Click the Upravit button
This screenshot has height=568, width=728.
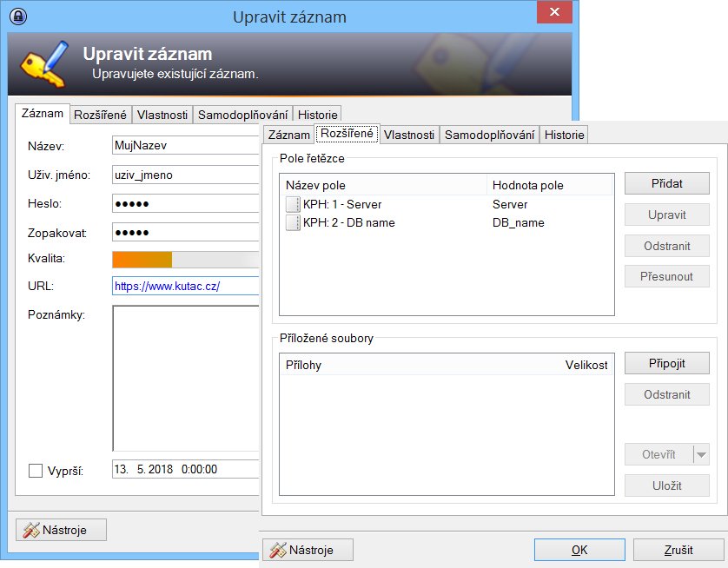coord(666,215)
